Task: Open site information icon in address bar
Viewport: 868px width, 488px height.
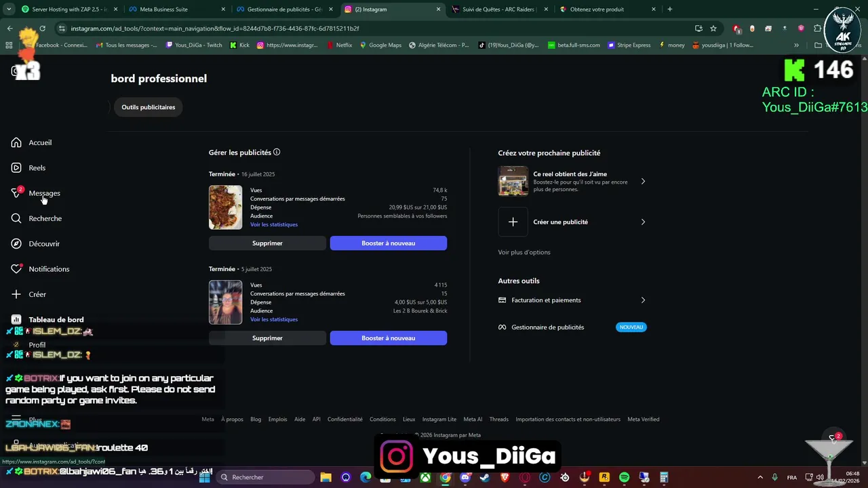Action: pos(62,28)
